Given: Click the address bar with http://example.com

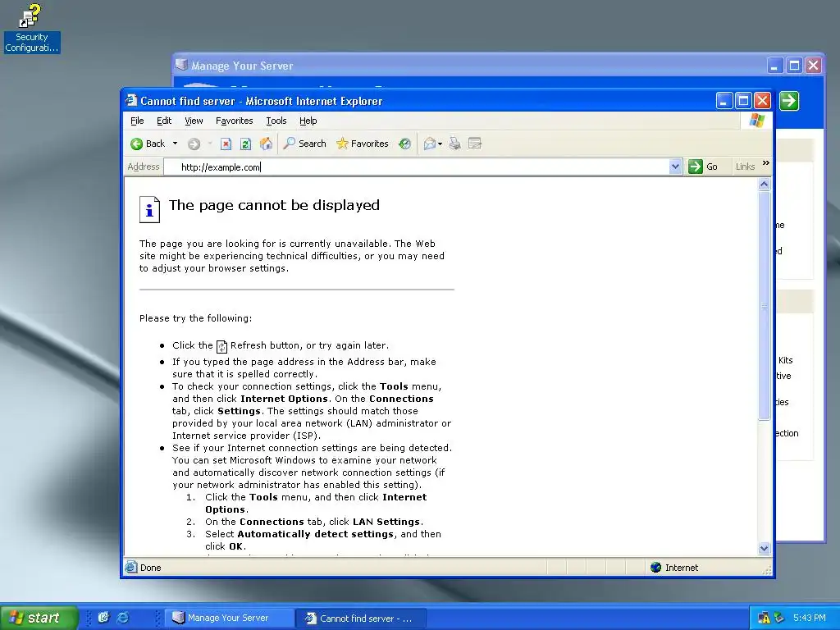Looking at the screenshot, I should point(417,167).
